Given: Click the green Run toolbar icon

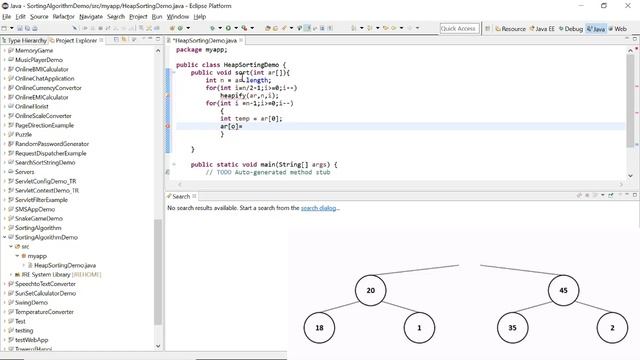Looking at the screenshot, I should point(228,28).
